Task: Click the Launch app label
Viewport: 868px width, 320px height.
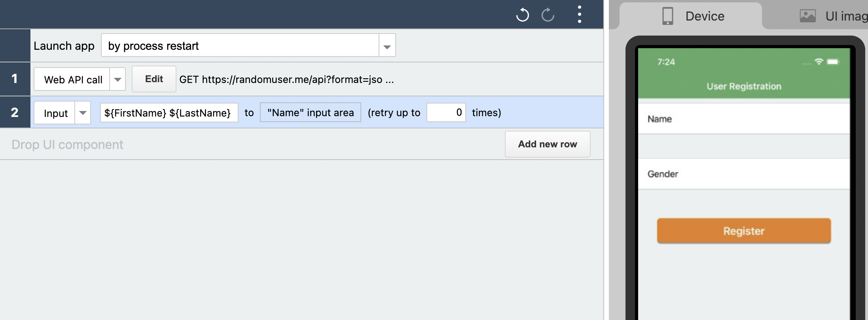Action: tap(64, 46)
